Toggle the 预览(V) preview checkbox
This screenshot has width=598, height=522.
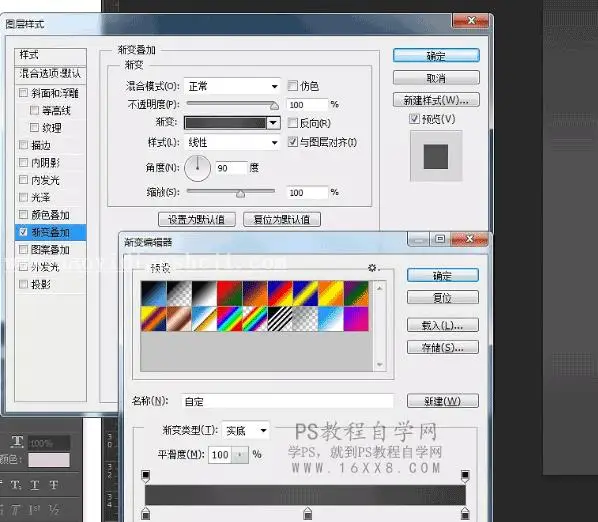414,119
